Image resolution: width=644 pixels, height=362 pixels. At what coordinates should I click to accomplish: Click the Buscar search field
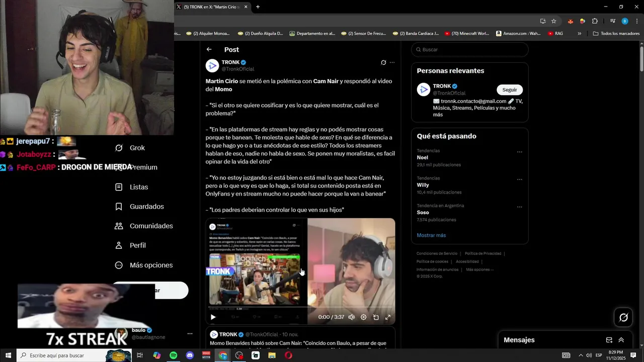tap(470, 49)
